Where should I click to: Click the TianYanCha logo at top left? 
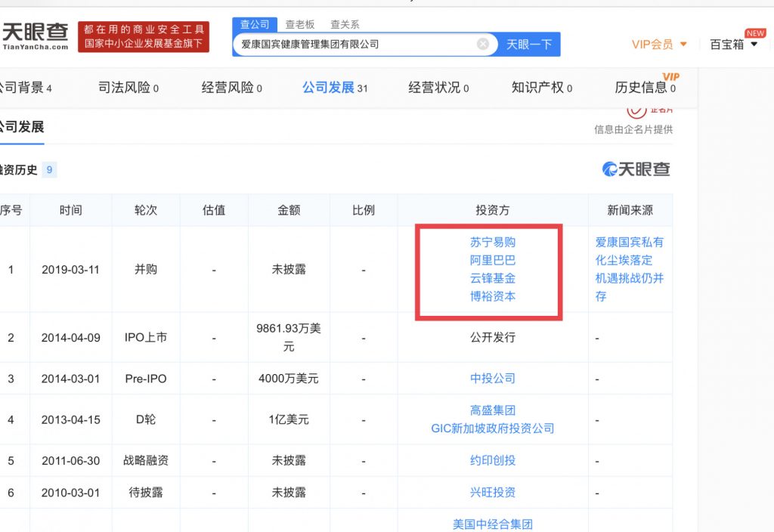tap(35, 36)
